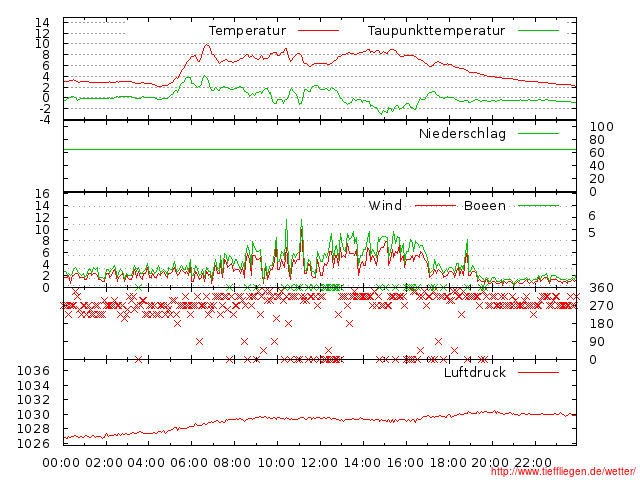Viewport: 640px width, 480px height.
Task: Click the 1032 pressure axis value
Action: tap(33, 400)
